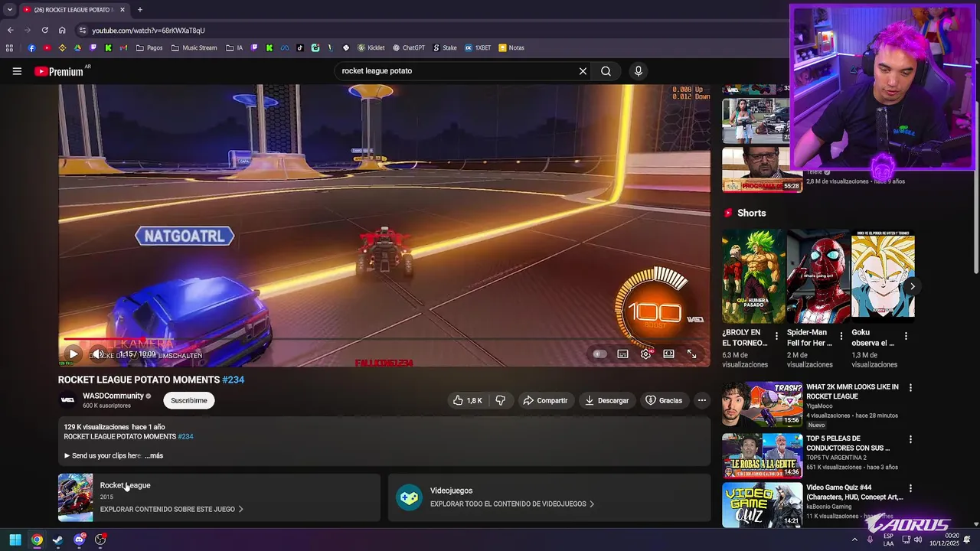This screenshot has height=551, width=980.
Task: Send thanks with Gracias button
Action: (664, 400)
